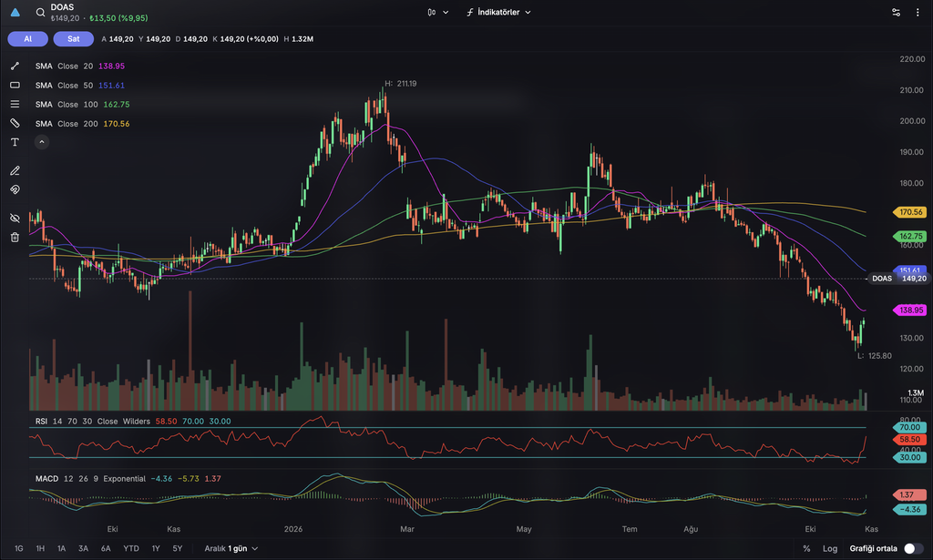Click the green 162.75 price axis tag
933x560 pixels.
click(x=910, y=236)
